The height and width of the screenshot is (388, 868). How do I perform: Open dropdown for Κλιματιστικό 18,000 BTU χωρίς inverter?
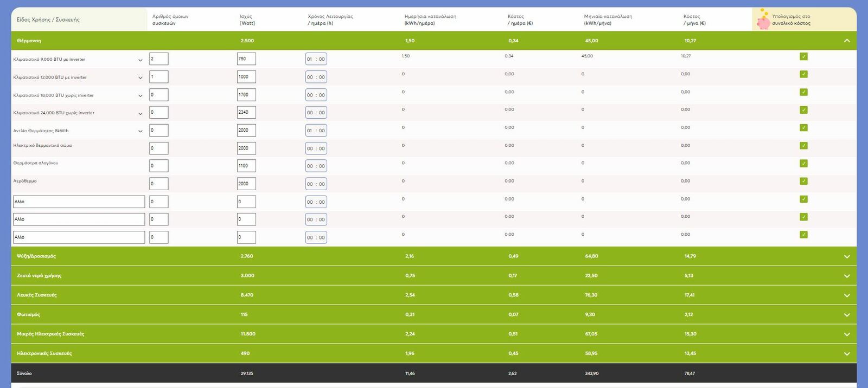click(x=141, y=95)
